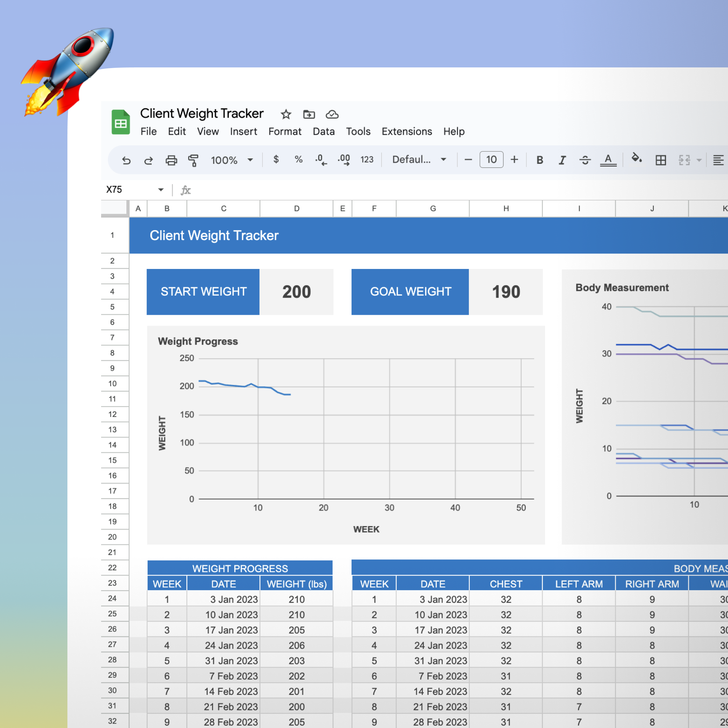This screenshot has height=728, width=728.
Task: Toggle bold formatting
Action: [540, 160]
